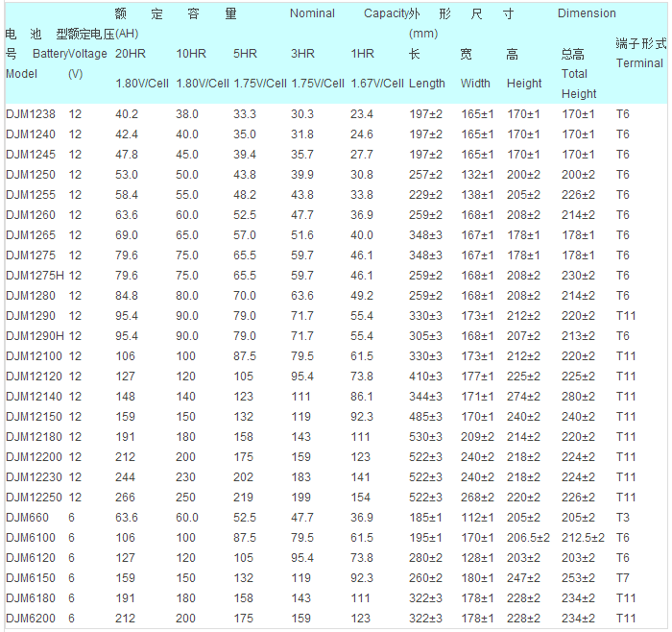Screen dimensions: 672x632
Task: Select the DJM12200 model cell
Action: pyautogui.click(x=34, y=456)
